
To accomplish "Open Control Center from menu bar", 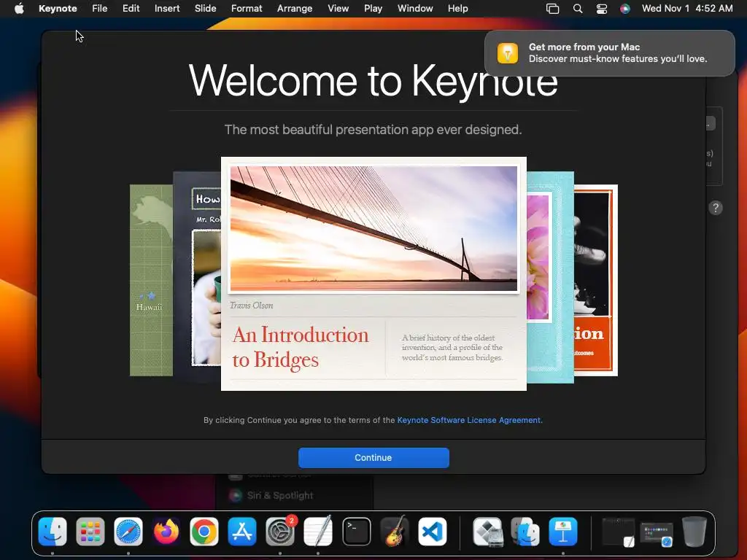I will pos(602,9).
